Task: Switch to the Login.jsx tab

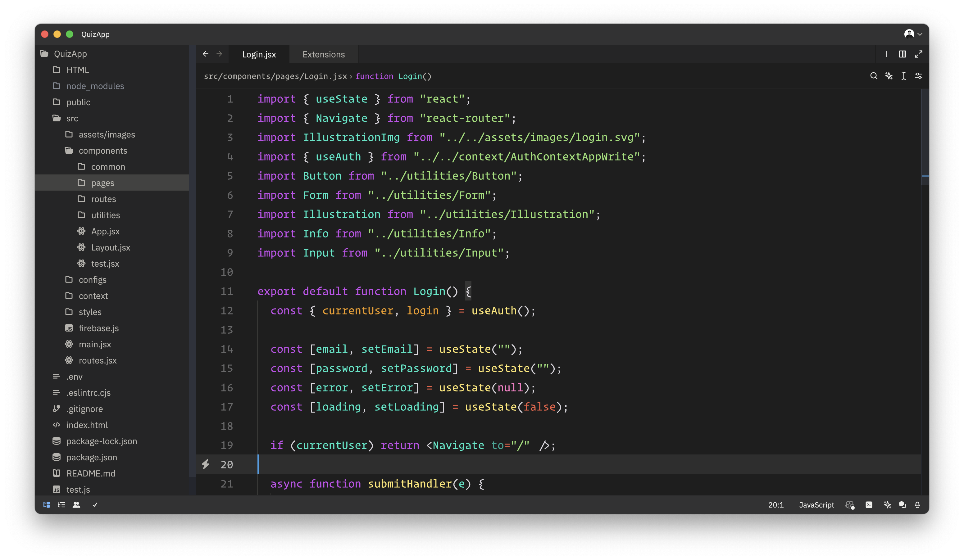Action: click(259, 54)
